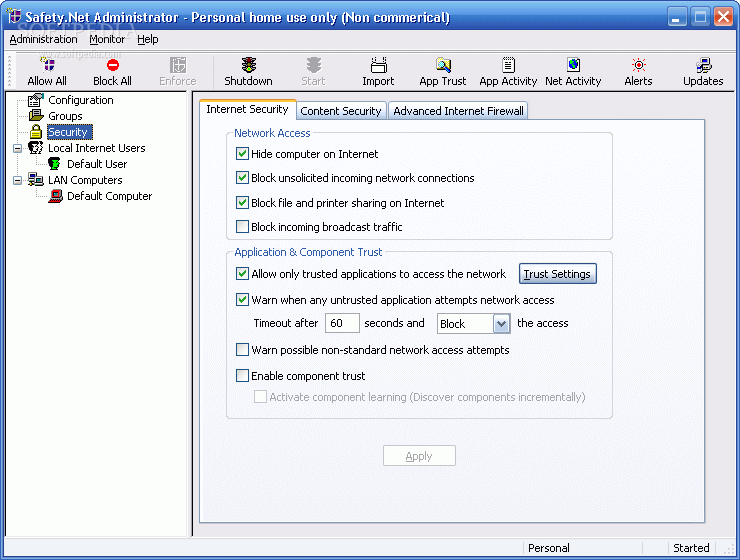Click the Started status bar entry
Screen dimensions: 740x560
click(691, 548)
